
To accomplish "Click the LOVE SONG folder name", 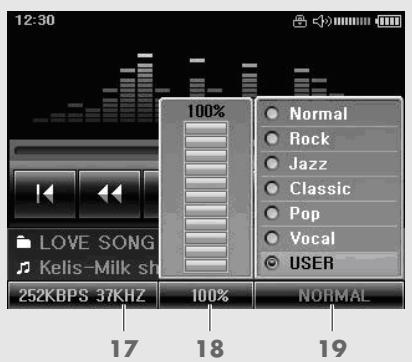I will coord(97,242).
